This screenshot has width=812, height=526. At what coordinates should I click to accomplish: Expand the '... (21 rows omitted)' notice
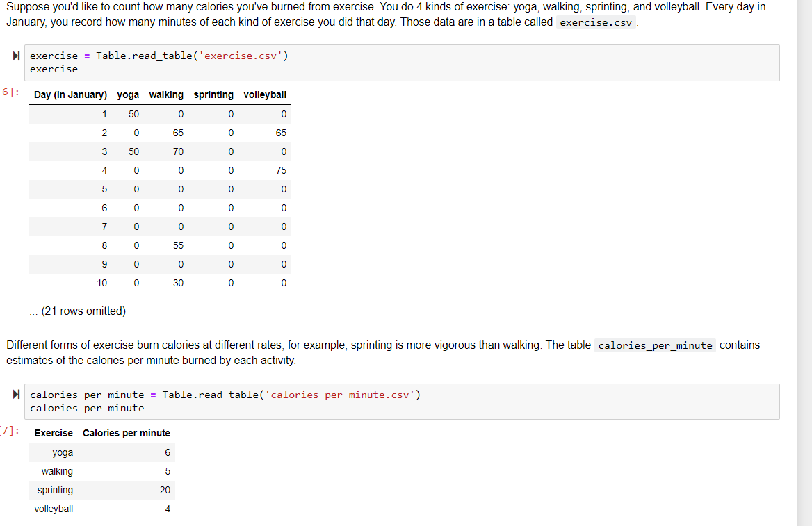tap(76, 311)
